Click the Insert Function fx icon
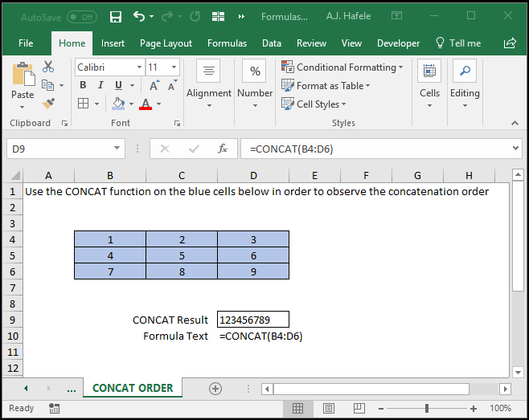 coord(223,149)
